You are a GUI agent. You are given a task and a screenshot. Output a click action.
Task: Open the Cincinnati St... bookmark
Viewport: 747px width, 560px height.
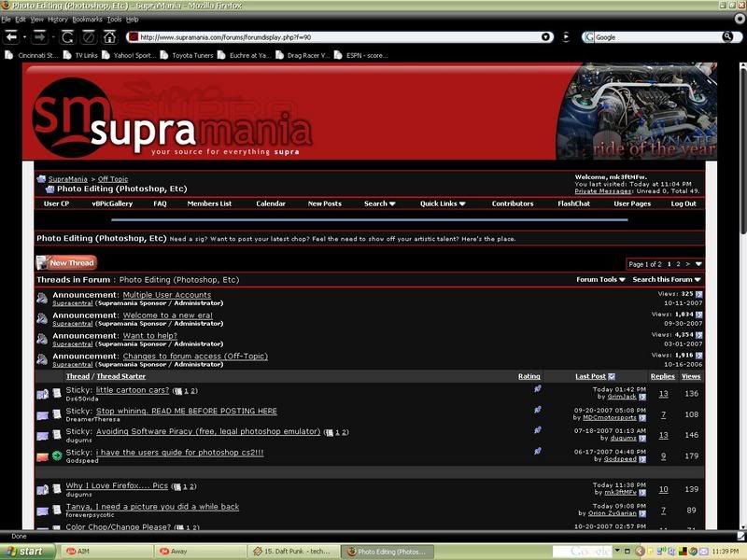click(32, 55)
